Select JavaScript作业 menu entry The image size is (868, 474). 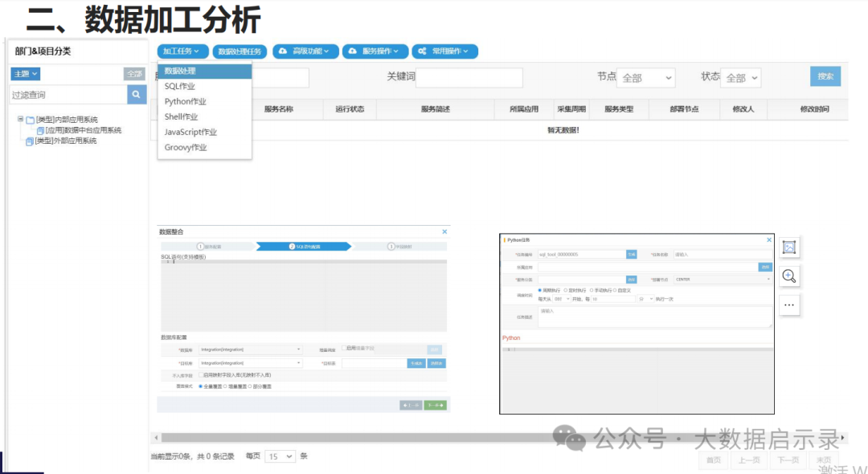(x=204, y=132)
